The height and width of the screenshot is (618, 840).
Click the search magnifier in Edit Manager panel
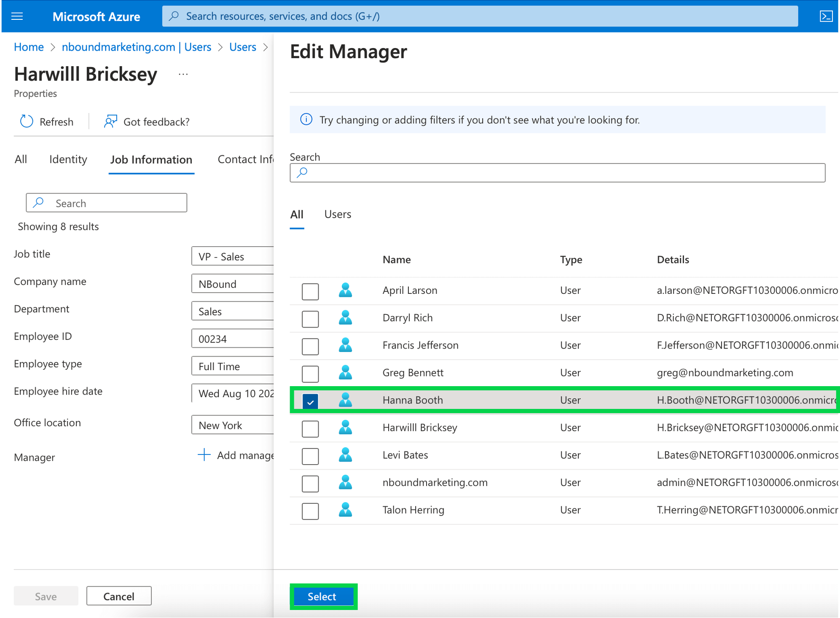tap(302, 173)
